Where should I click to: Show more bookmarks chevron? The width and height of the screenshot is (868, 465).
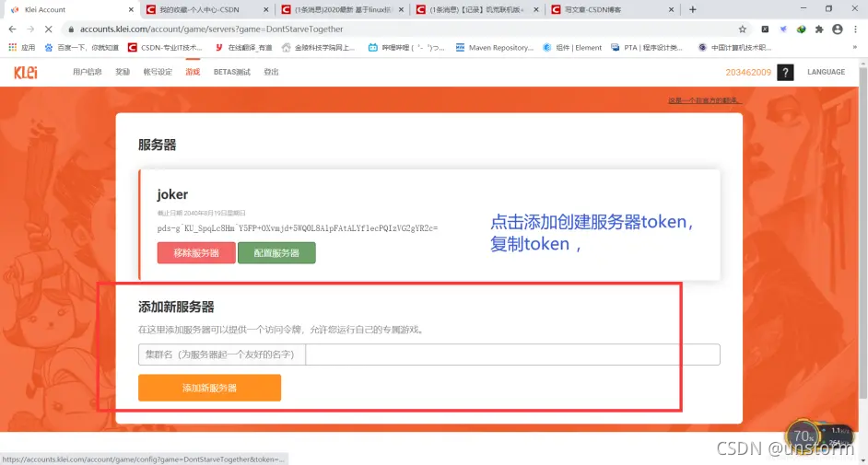(855, 48)
